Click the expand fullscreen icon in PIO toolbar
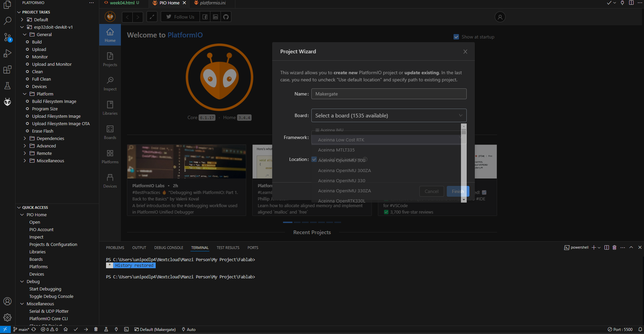The image size is (644, 334). click(x=152, y=17)
